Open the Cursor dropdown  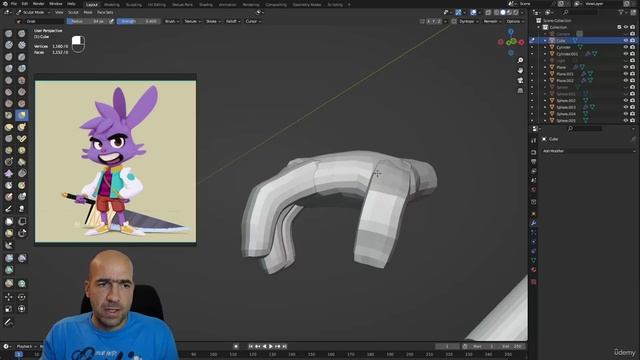point(253,21)
